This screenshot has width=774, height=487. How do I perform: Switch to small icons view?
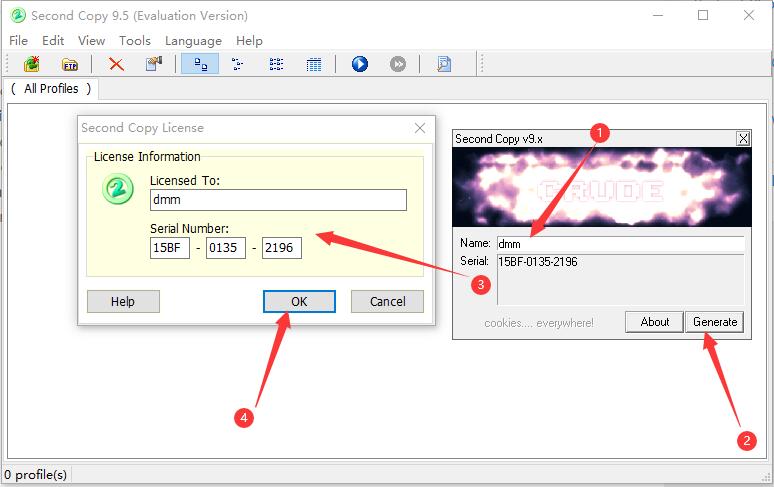(x=237, y=64)
